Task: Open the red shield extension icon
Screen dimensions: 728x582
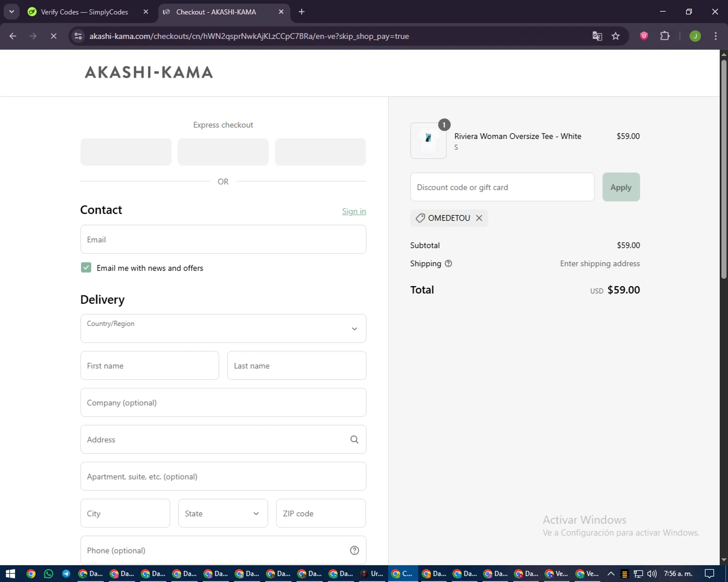Action: tap(644, 36)
